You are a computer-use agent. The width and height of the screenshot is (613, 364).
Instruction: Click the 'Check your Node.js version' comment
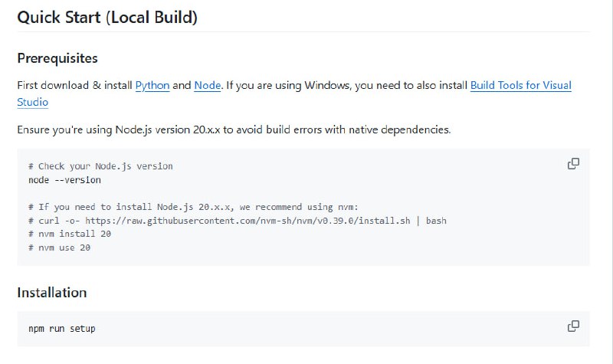coord(100,166)
